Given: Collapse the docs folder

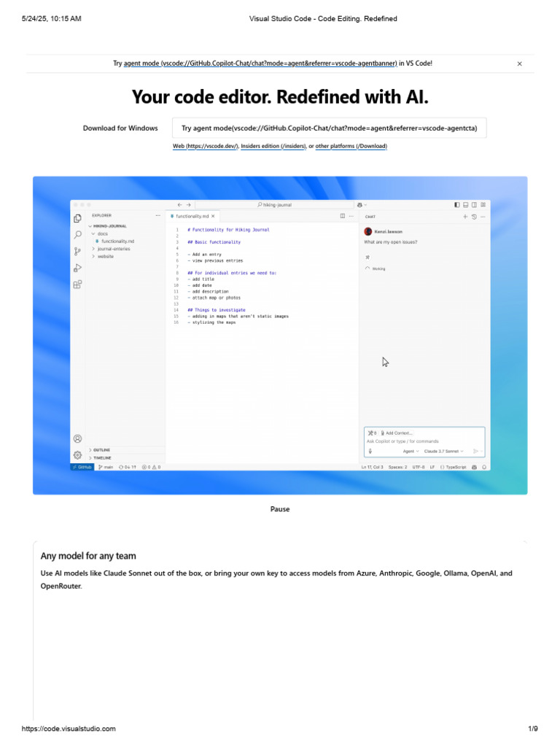Looking at the screenshot, I should pyautogui.click(x=100, y=234).
